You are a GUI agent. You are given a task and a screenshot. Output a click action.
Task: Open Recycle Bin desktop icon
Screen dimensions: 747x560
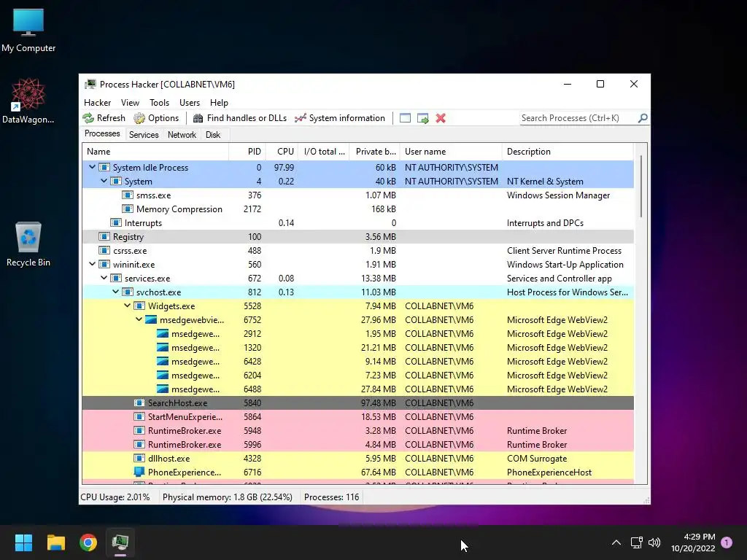(x=28, y=244)
